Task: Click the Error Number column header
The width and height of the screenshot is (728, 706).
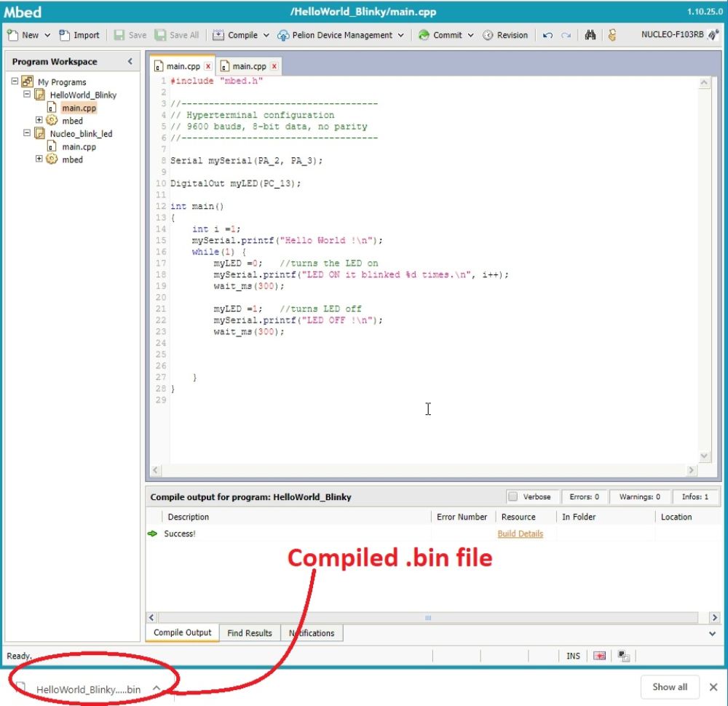Action: coord(462,517)
